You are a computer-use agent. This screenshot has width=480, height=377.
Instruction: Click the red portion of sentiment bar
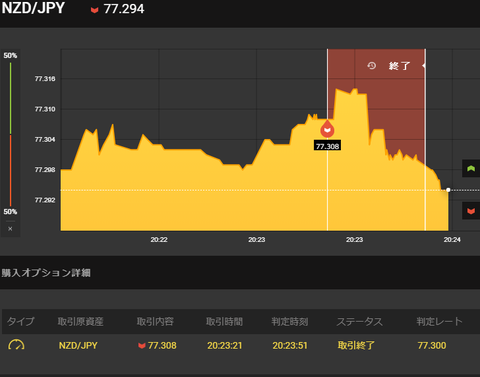[10, 170]
